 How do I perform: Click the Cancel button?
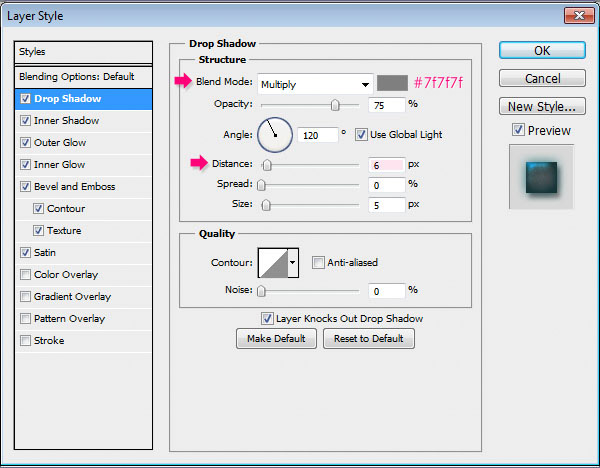542,78
